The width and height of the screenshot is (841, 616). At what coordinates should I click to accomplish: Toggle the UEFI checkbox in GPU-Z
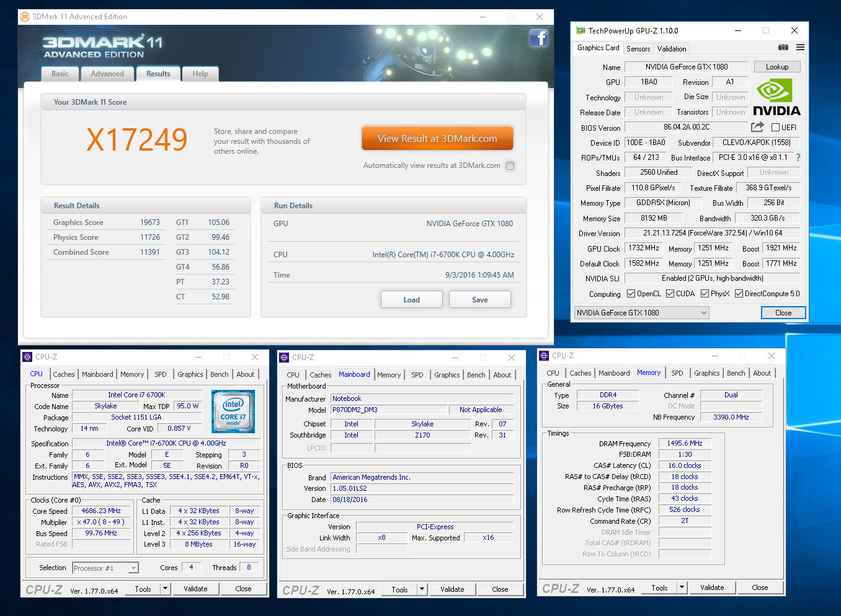[x=775, y=128]
